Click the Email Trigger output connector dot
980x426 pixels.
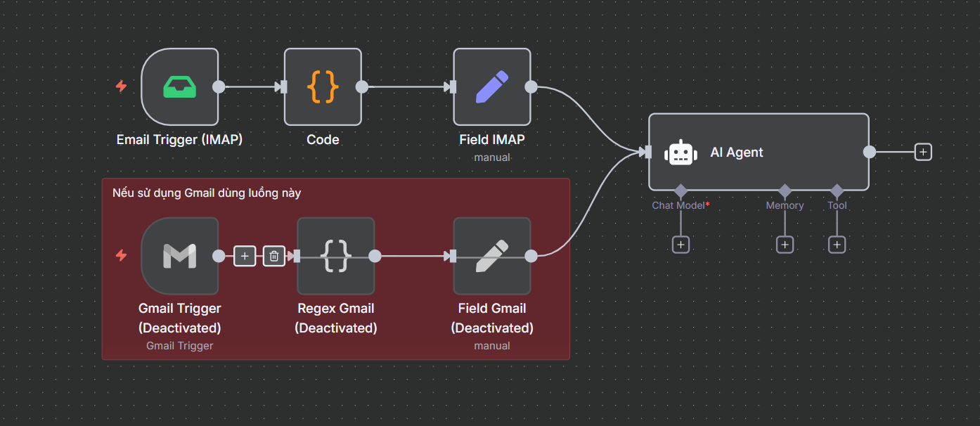point(219,86)
